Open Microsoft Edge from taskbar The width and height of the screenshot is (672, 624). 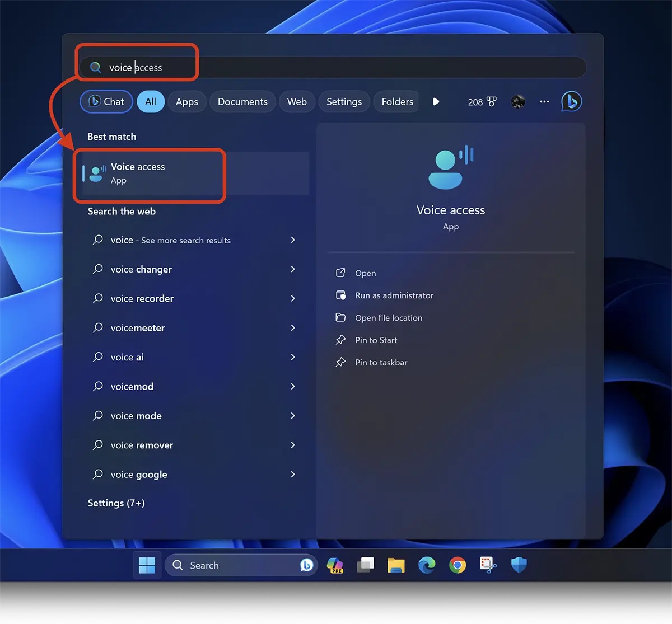427,565
